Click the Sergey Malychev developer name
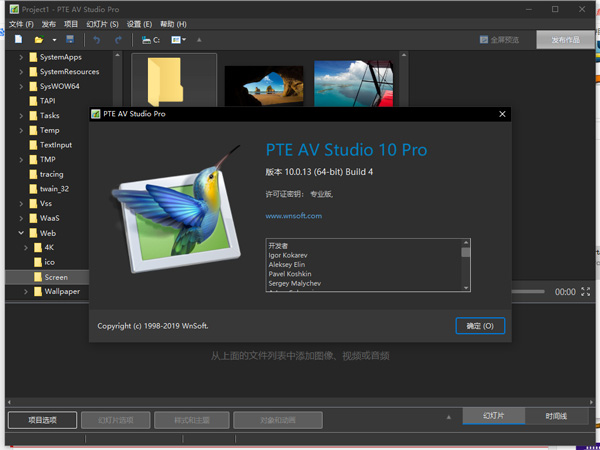This screenshot has width=600, height=450. [295, 284]
